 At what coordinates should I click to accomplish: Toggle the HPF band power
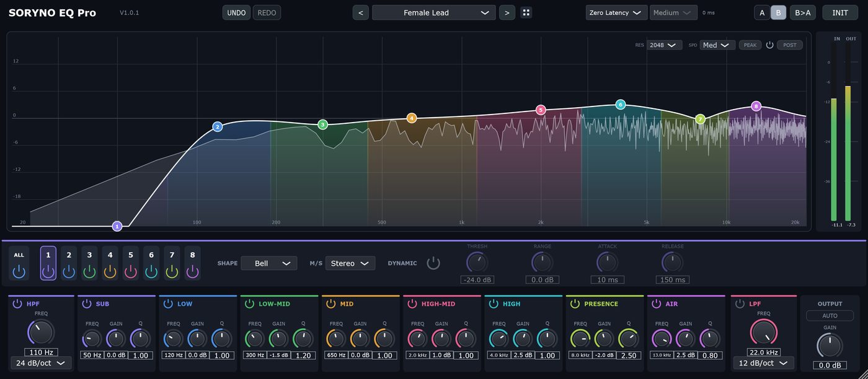(x=17, y=303)
